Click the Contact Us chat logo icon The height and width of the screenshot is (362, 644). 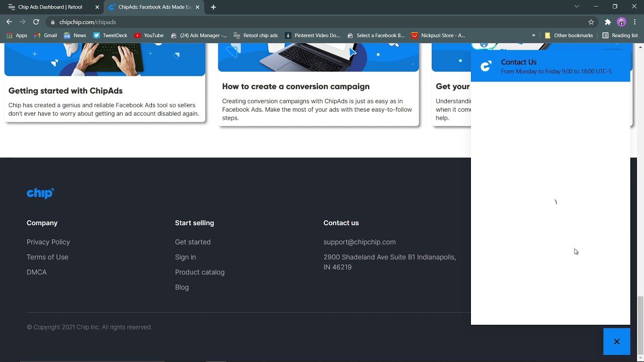[486, 66]
